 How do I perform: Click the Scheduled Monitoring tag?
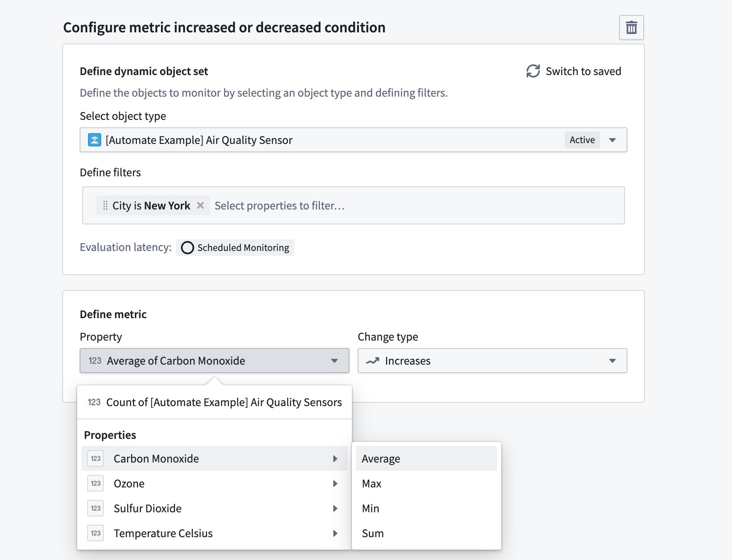pyautogui.click(x=235, y=248)
